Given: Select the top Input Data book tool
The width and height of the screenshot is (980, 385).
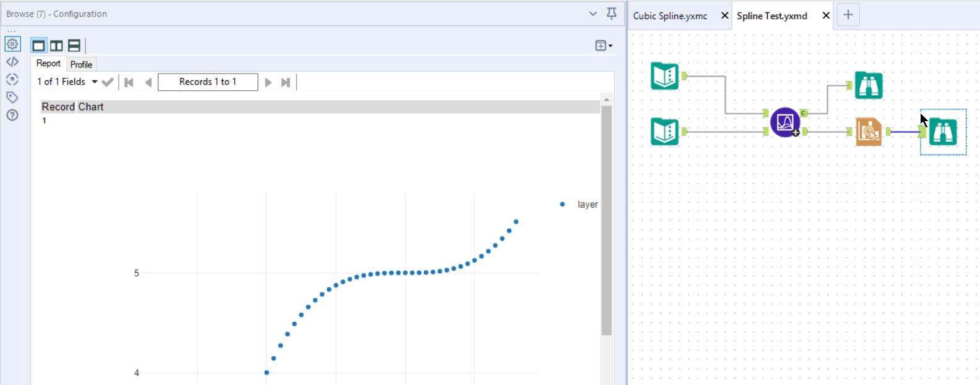Looking at the screenshot, I should pyautogui.click(x=665, y=76).
